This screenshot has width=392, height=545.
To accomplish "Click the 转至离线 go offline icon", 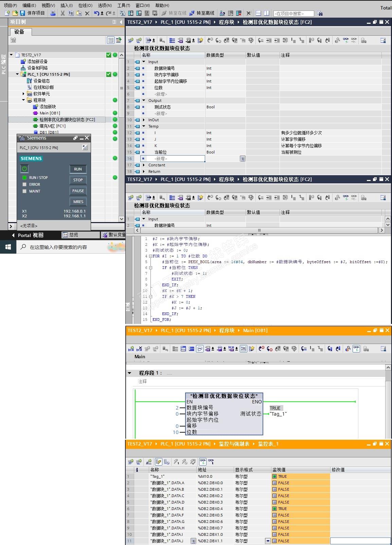I will click(x=192, y=13).
